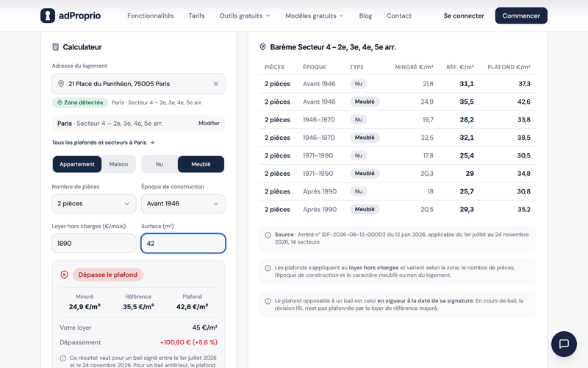The width and height of the screenshot is (588, 368).
Task: Click the 29,3 reference value cell
Action: click(x=467, y=210)
